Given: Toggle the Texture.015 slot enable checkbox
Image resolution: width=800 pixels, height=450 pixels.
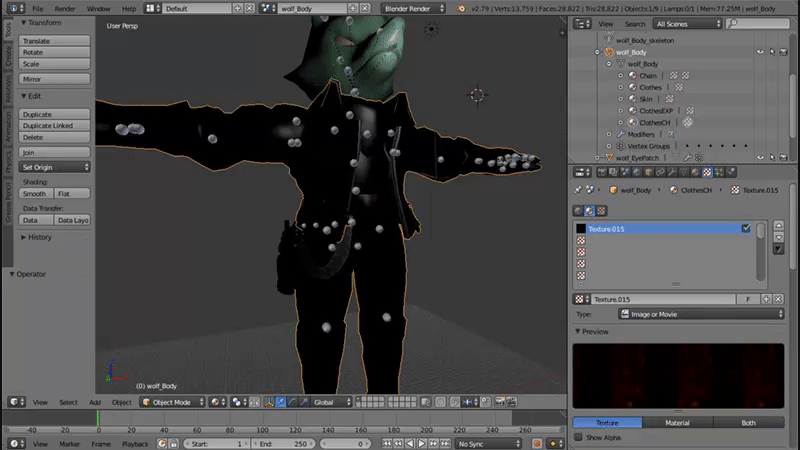Looking at the screenshot, I should click(x=746, y=229).
